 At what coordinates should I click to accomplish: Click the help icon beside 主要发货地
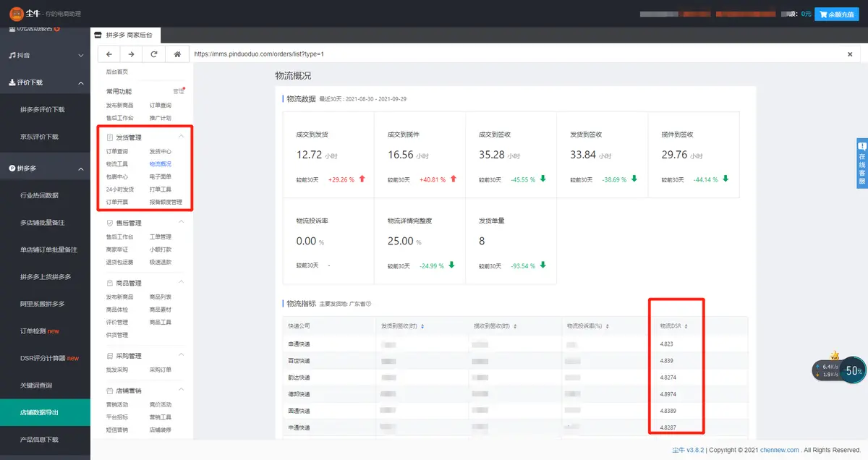coord(368,304)
